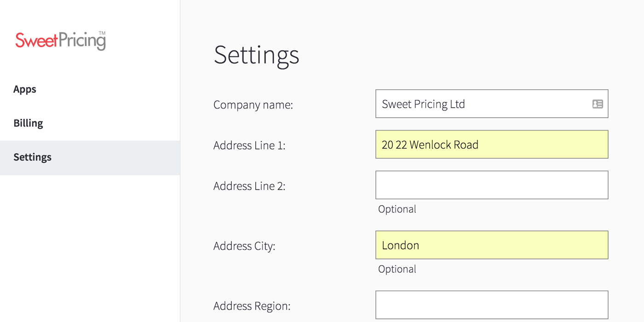The height and width of the screenshot is (322, 644).
Task: Select the Settings sidebar item
Action: (90, 158)
